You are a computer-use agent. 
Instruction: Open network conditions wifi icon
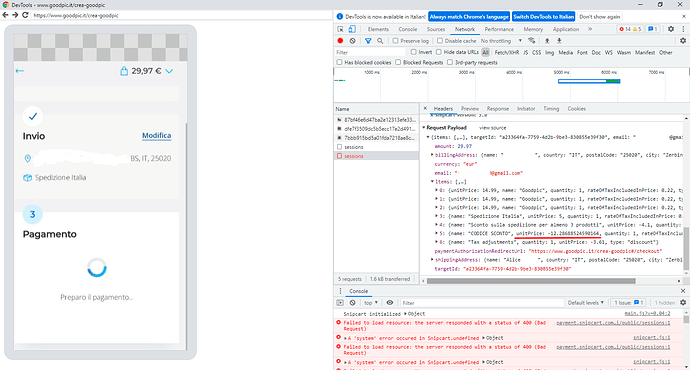pyautogui.click(x=532, y=41)
